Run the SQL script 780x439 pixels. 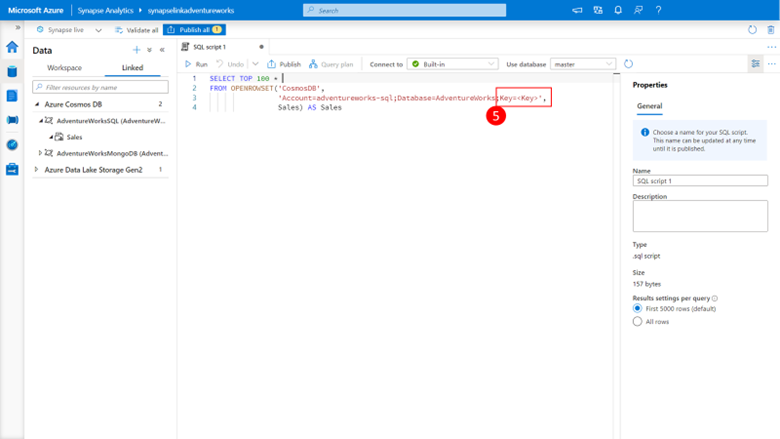click(x=196, y=64)
